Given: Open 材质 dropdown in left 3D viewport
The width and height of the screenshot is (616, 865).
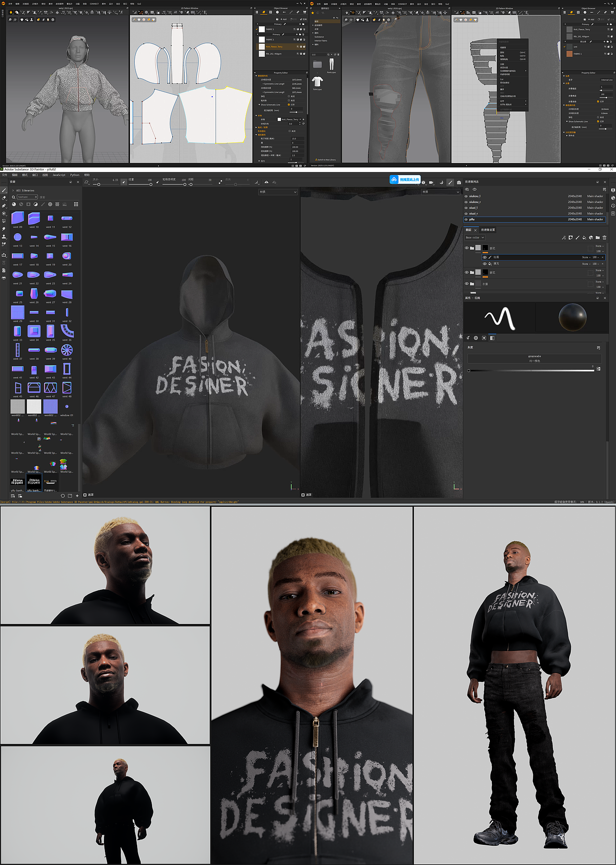Looking at the screenshot, I should click(278, 192).
